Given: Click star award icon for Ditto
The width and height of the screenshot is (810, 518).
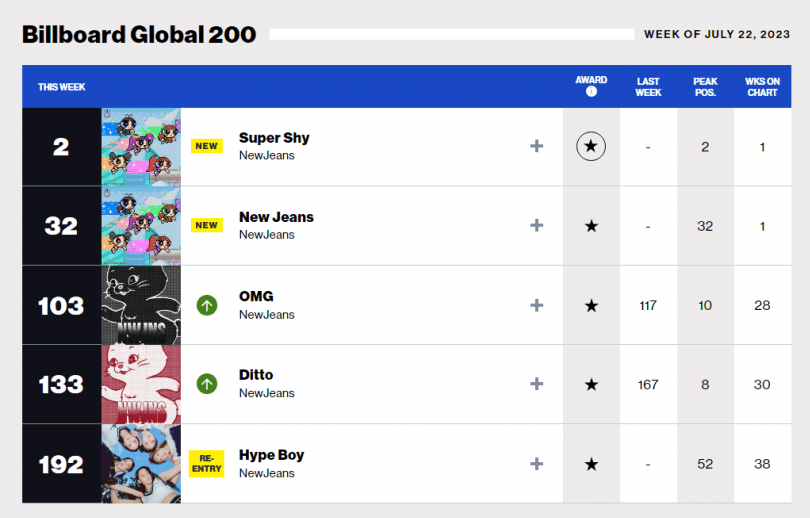Looking at the screenshot, I should pyautogui.click(x=591, y=385).
